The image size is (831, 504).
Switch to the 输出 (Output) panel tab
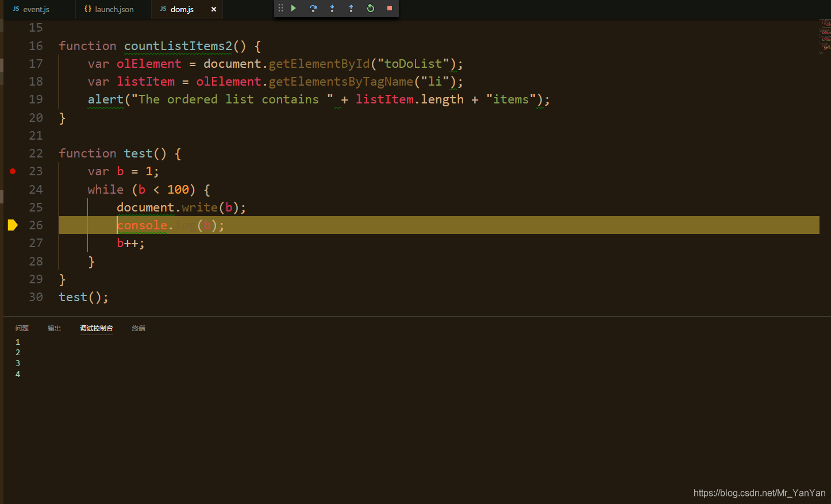coord(54,328)
